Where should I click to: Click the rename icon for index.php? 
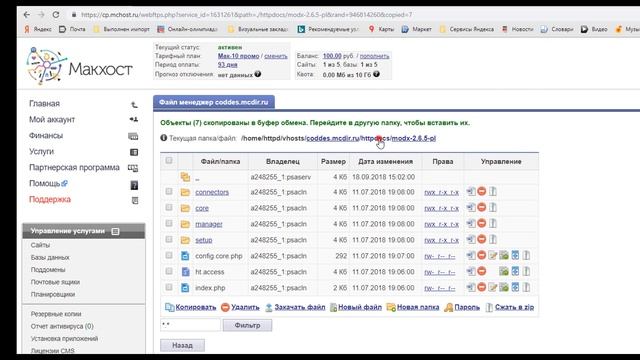[471, 287]
